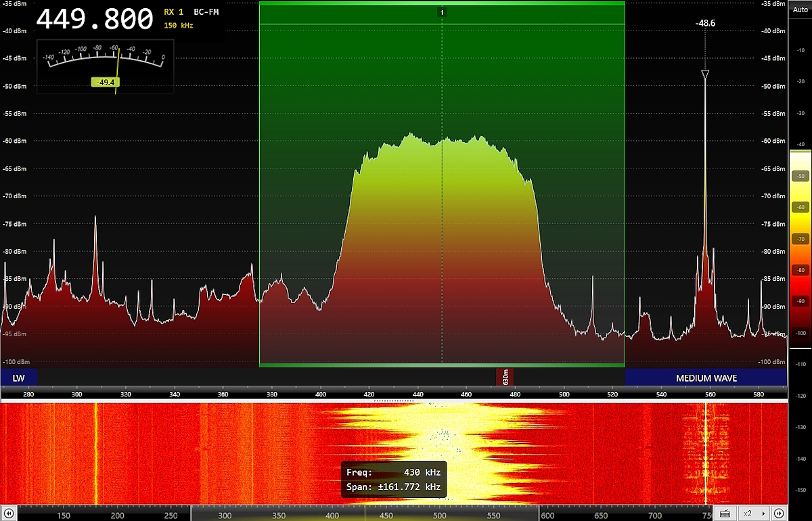Image resolution: width=812 pixels, height=521 pixels.
Task: Click the -50 waterfall color level handle
Action: [800, 176]
